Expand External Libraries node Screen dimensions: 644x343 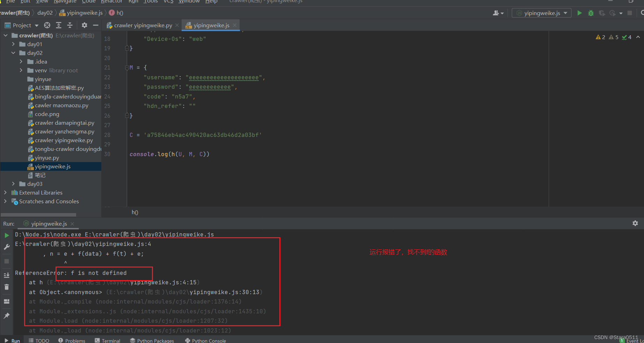click(5, 192)
